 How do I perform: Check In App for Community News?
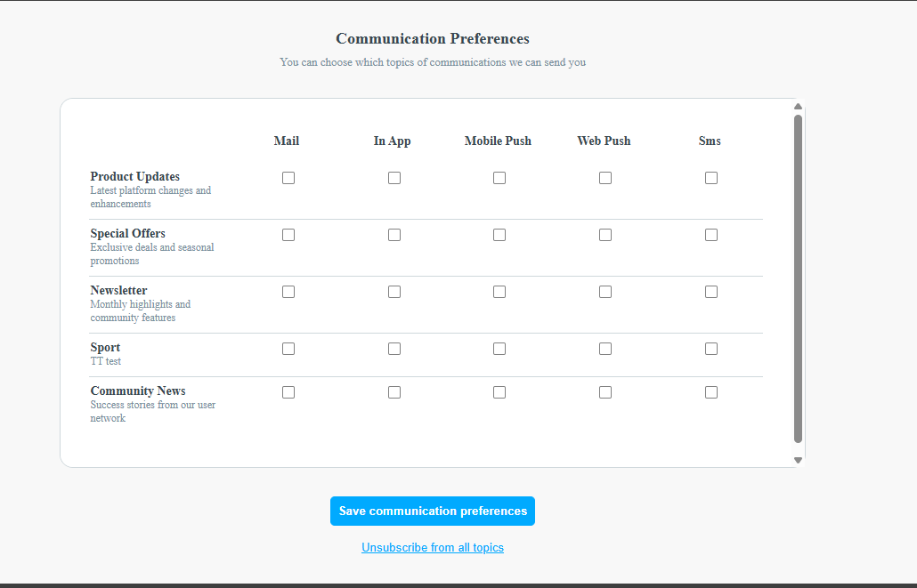click(x=394, y=392)
